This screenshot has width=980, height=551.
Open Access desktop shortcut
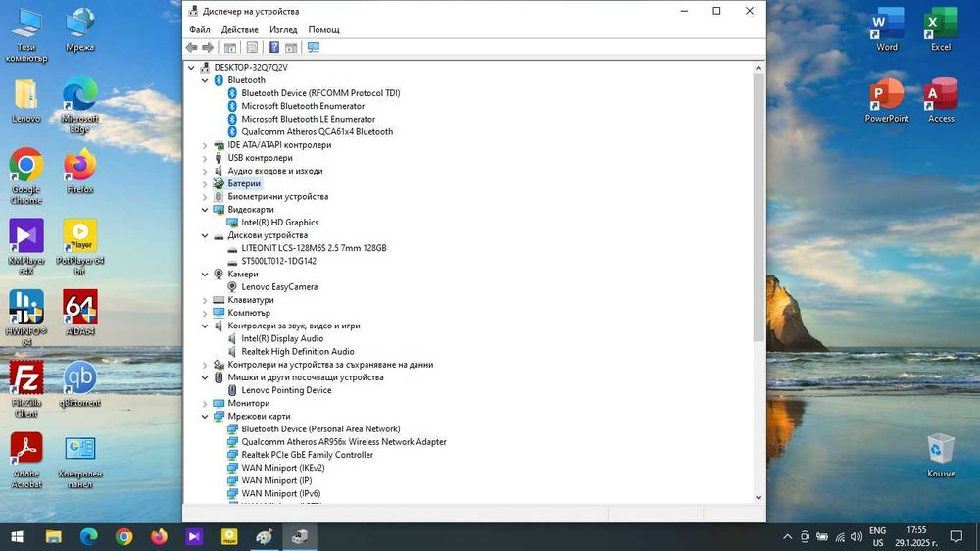pyautogui.click(x=940, y=100)
